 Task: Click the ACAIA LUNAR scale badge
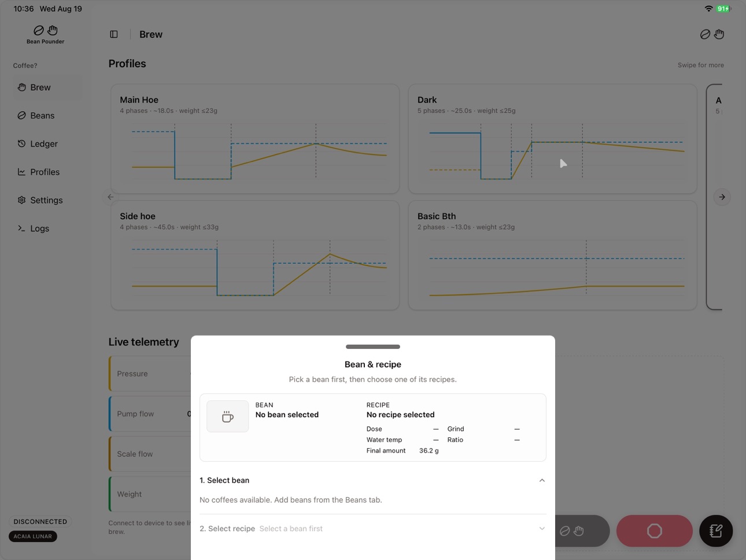33,536
